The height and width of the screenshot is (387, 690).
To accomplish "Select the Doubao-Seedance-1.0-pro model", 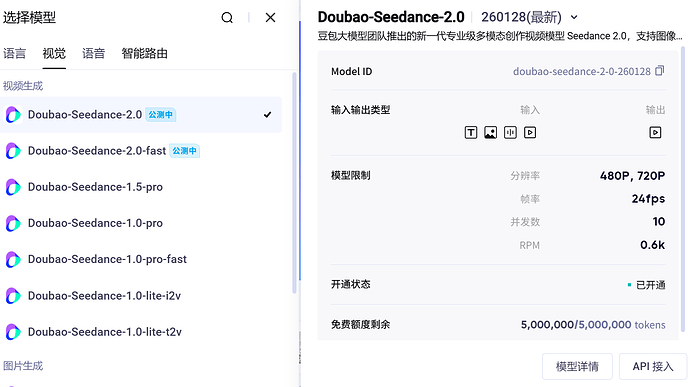I will pos(141,223).
